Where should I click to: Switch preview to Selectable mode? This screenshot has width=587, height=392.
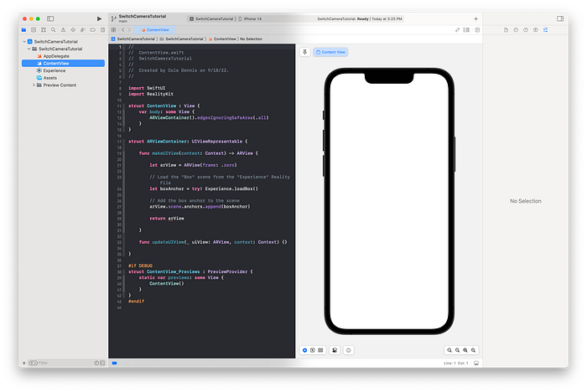313,350
